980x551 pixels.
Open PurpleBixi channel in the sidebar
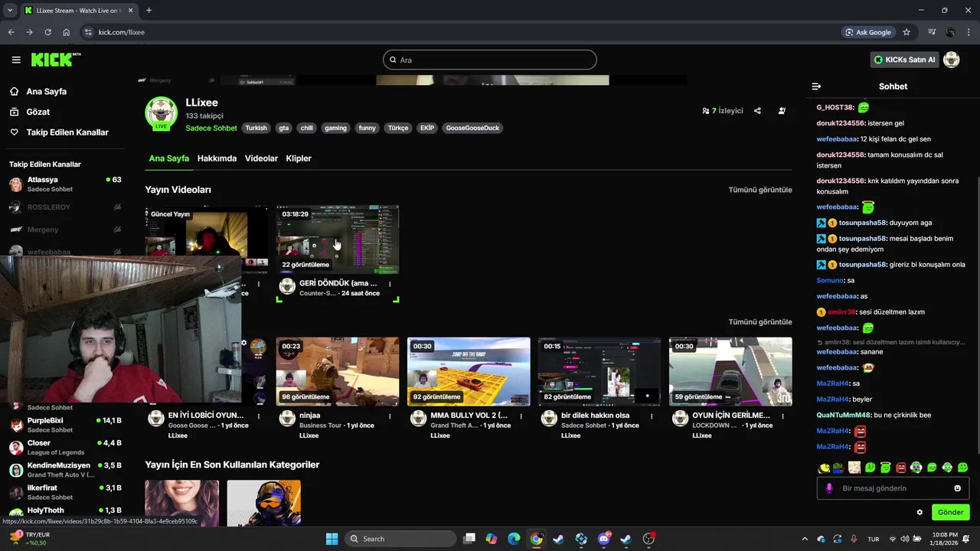point(65,425)
